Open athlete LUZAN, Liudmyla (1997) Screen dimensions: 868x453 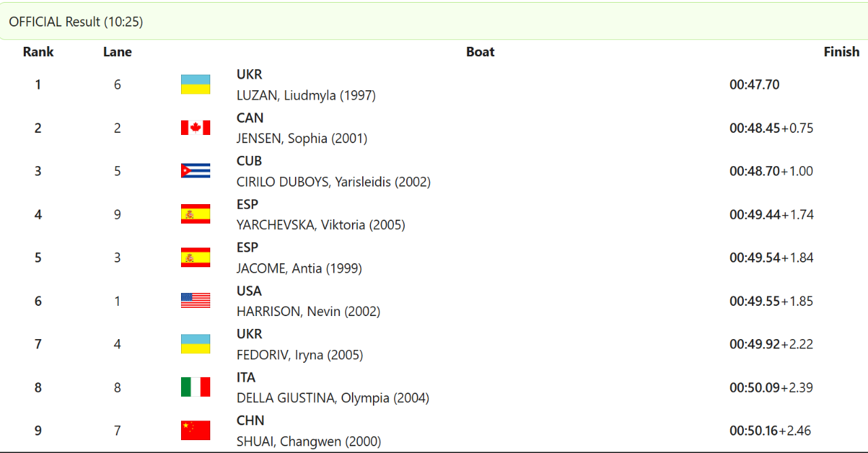tap(306, 96)
